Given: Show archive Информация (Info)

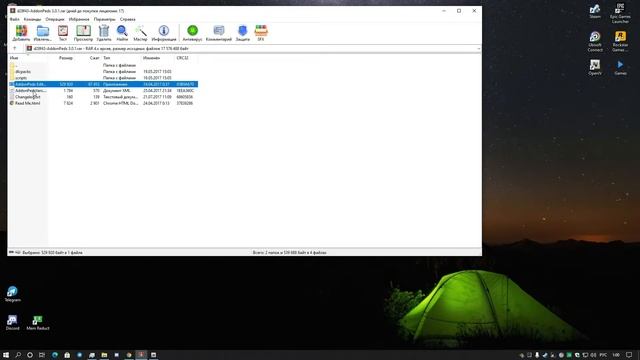Looking at the screenshot, I should pyautogui.click(x=164, y=33).
